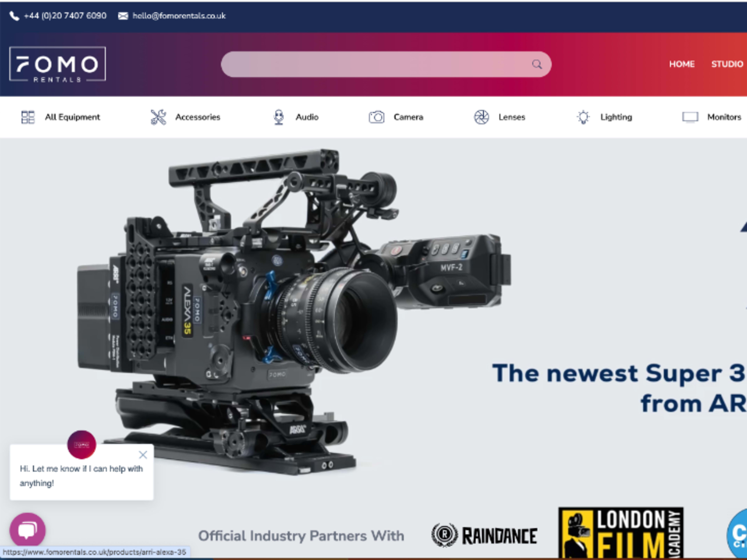The image size is (747, 560).
Task: Click the All Equipment grid icon
Action: pos(28,117)
